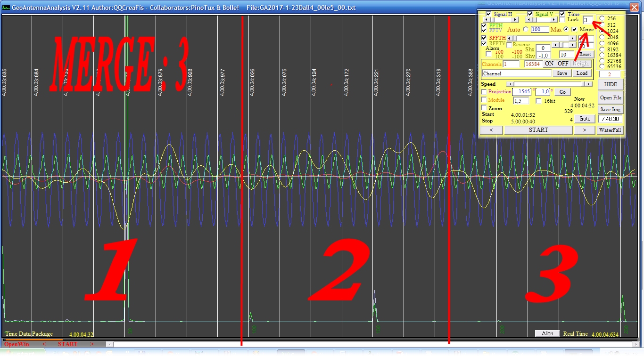Click Speed slider left arrow
Image resolution: width=644 pixels, height=356 pixels.
(x=510, y=84)
